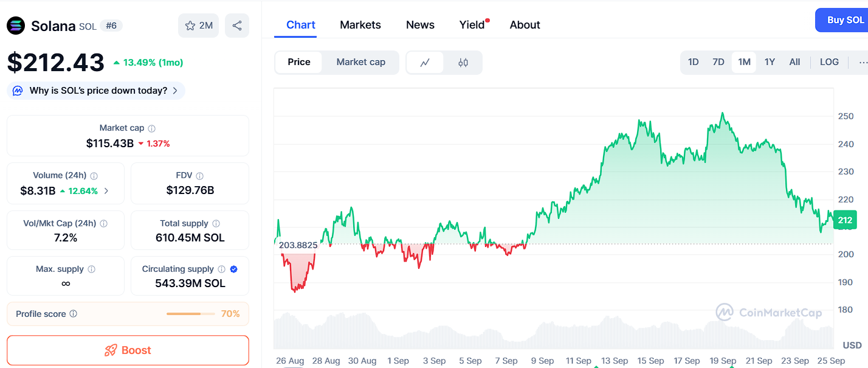Click the $129.76B FDV value

pyautogui.click(x=190, y=190)
